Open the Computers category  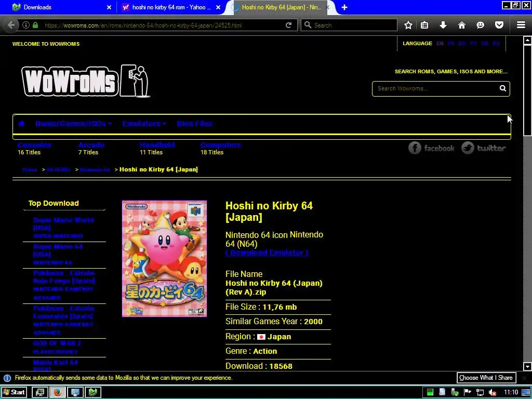(220, 145)
